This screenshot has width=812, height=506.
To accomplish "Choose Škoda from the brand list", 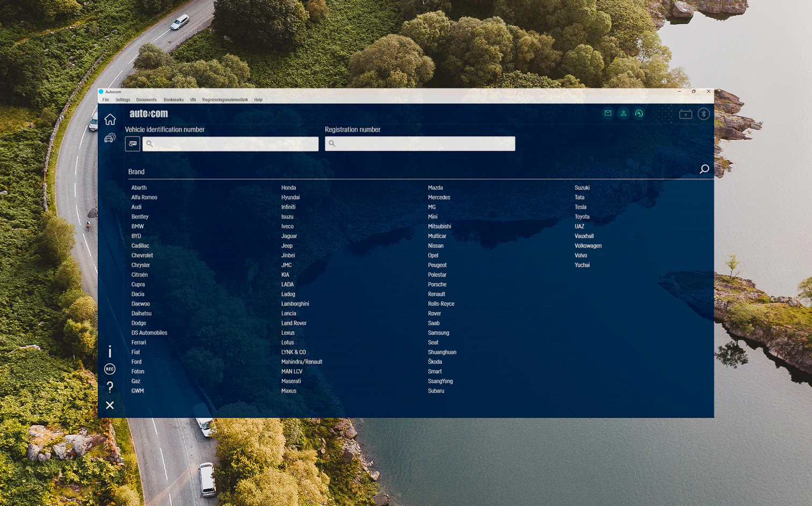I will pyautogui.click(x=435, y=362).
